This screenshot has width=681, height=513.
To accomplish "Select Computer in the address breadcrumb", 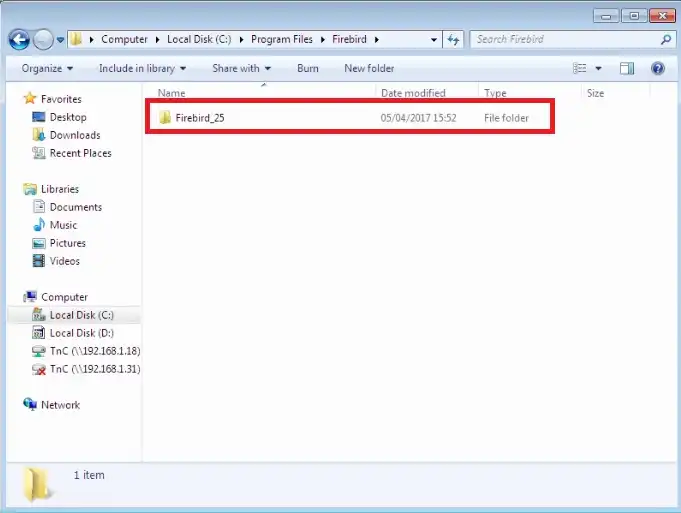I will [124, 39].
